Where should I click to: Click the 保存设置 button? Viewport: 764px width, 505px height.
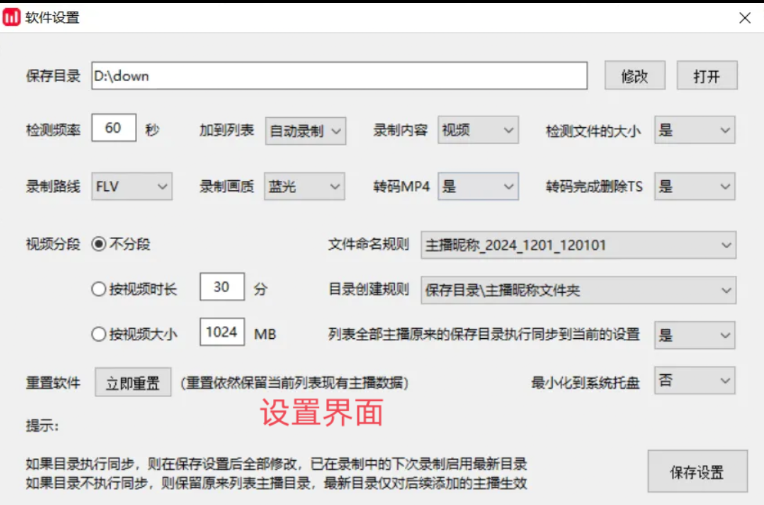coord(696,472)
